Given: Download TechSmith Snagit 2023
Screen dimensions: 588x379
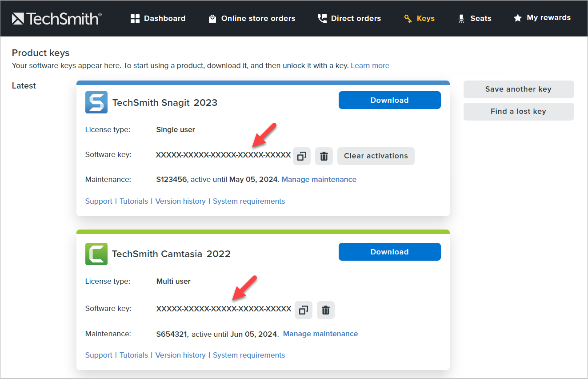Looking at the screenshot, I should pos(389,100).
